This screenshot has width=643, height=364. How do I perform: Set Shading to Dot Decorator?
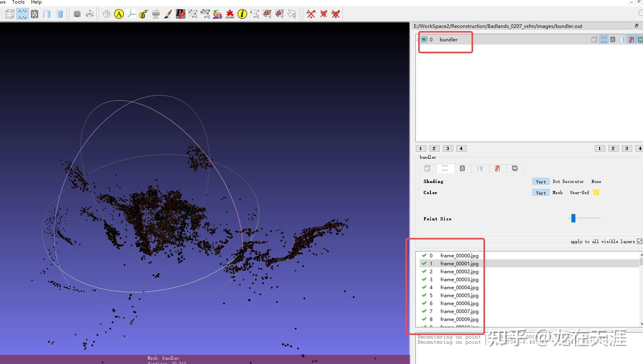pyautogui.click(x=568, y=181)
